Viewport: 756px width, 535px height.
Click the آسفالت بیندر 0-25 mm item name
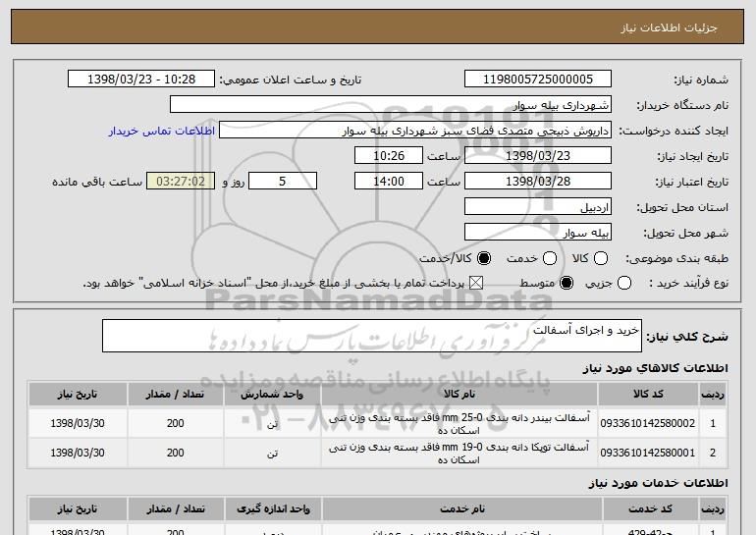pyautogui.click(x=459, y=424)
